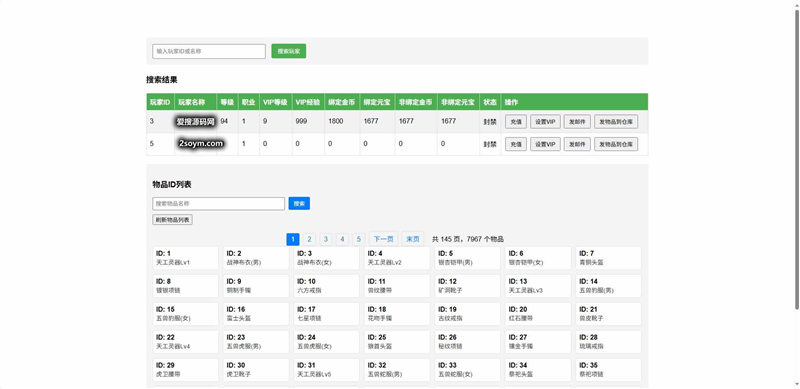Select the item card ID: 1
Screen dimensions: 800x389
pyautogui.click(x=185, y=258)
